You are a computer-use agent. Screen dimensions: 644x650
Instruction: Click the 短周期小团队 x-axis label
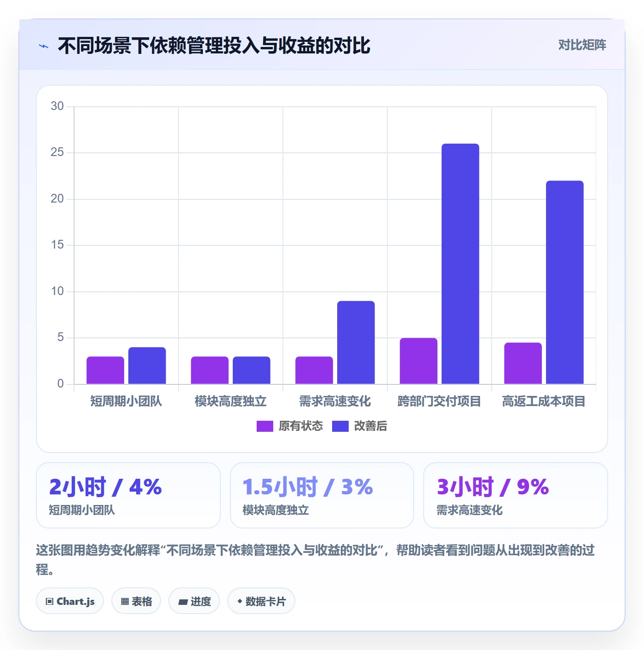pos(126,401)
